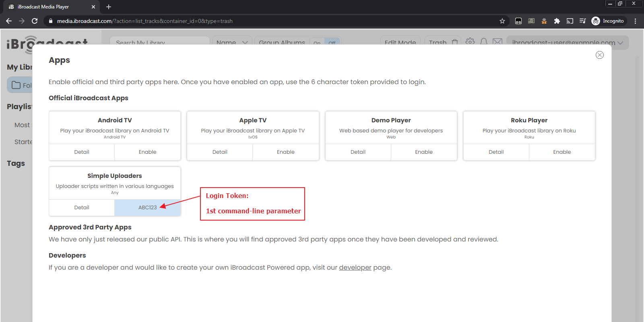Open the account email dropdown
This screenshot has width=644, height=322.
(x=568, y=42)
